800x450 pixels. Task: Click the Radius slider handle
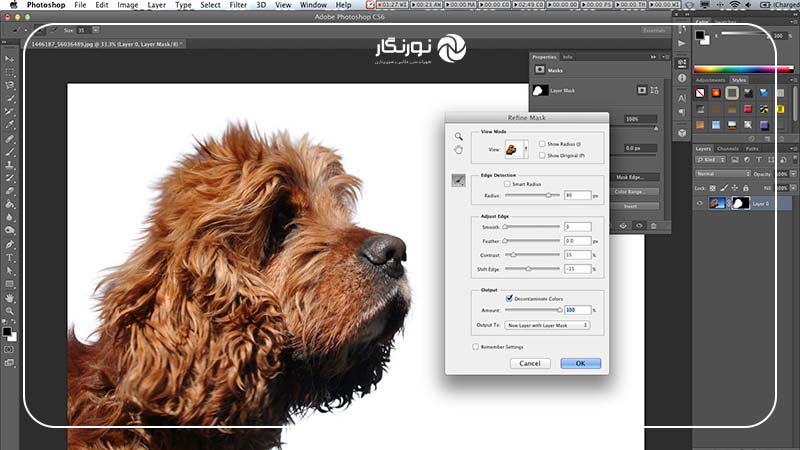548,195
